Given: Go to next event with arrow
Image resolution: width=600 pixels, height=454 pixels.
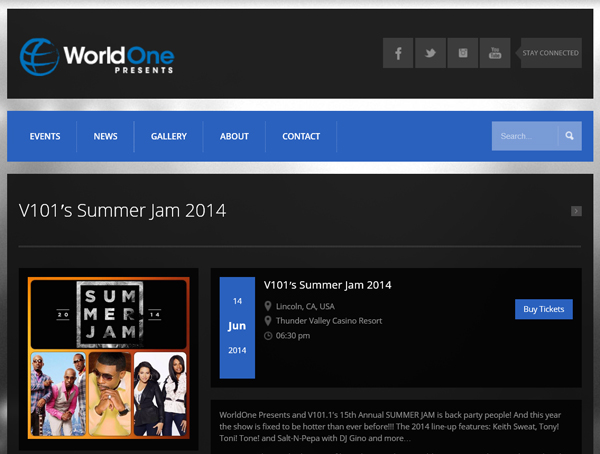Looking at the screenshot, I should click(576, 211).
